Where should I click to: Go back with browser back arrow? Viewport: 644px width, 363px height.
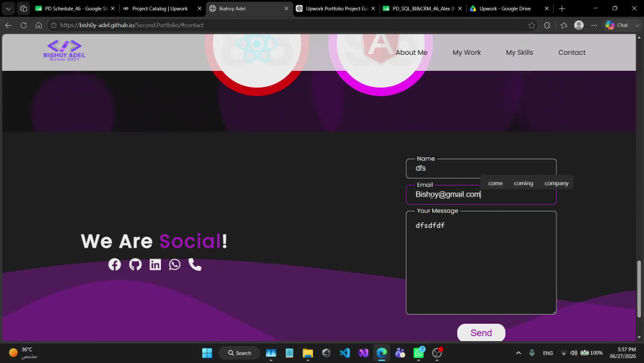[8, 25]
